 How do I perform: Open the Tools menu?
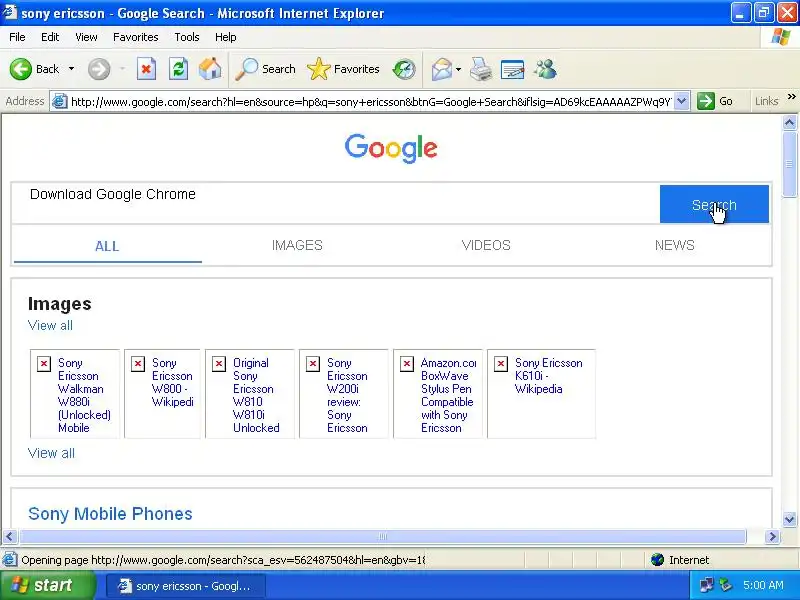click(187, 37)
